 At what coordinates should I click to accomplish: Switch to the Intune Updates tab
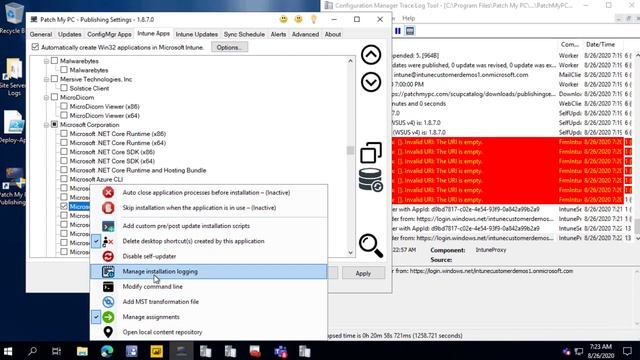(196, 34)
